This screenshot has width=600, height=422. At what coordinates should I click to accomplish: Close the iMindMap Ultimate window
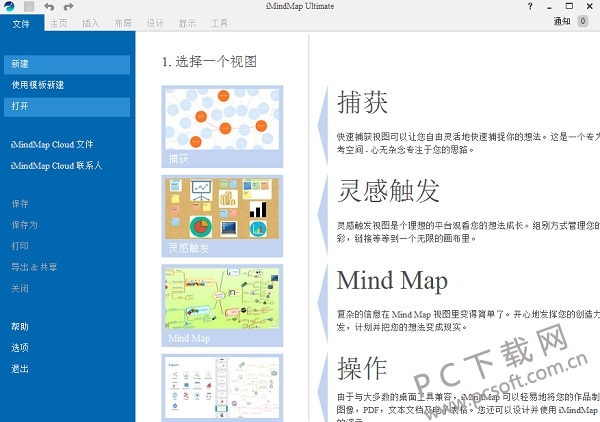(x=590, y=6)
